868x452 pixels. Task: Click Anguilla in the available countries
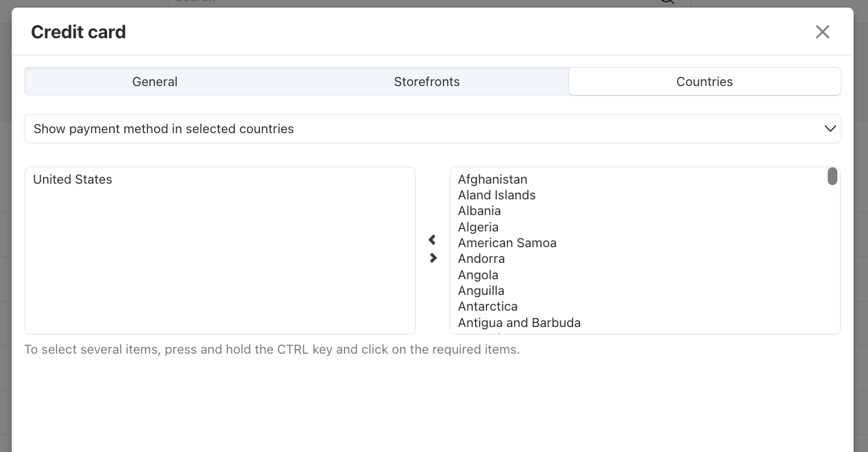(481, 290)
